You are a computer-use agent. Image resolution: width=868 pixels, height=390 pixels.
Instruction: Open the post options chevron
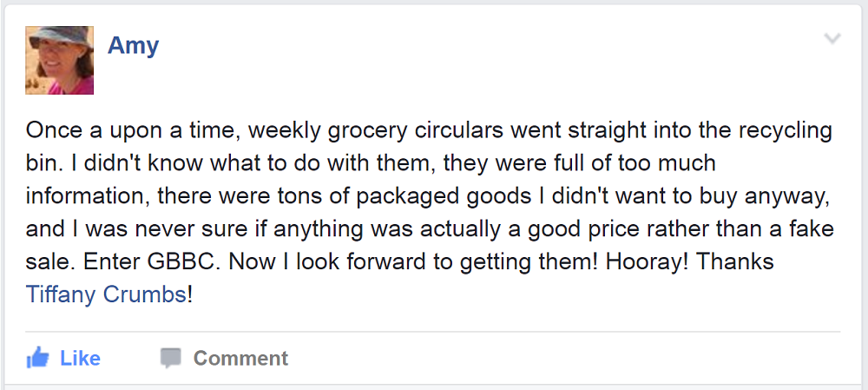[x=832, y=39]
